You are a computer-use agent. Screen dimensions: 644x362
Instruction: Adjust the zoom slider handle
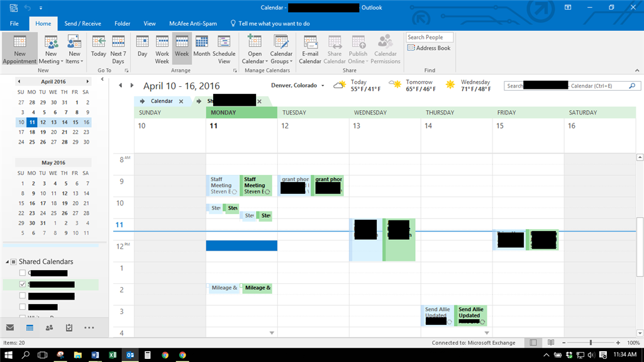pos(591,342)
